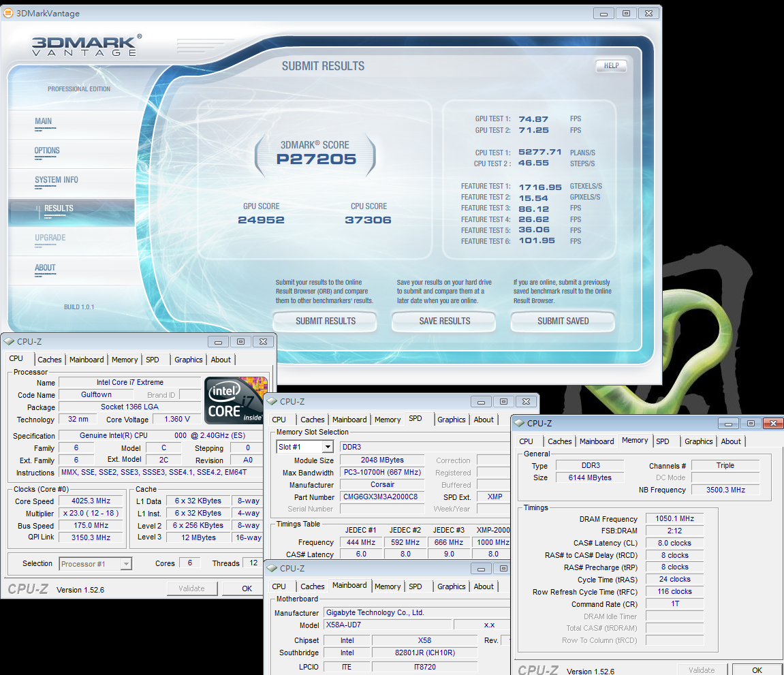Viewport: 784px width, 675px height.
Task: Go to System Info in 3DMark sidebar
Action: [x=56, y=180]
